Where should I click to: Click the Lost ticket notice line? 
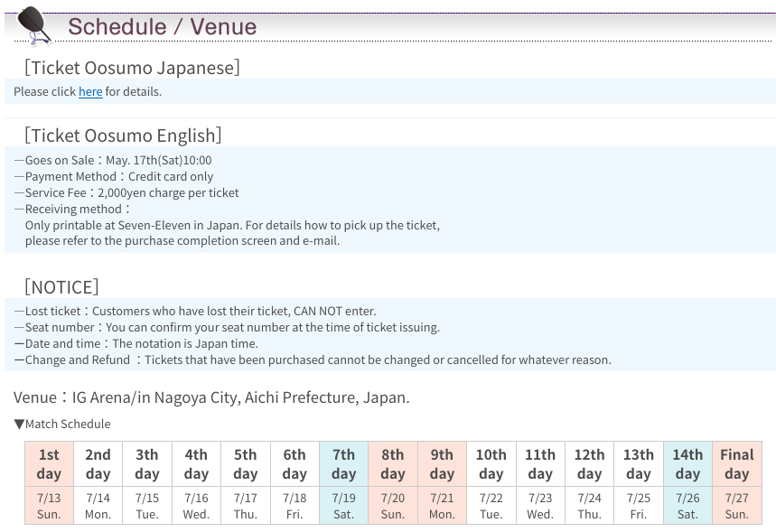click(195, 312)
